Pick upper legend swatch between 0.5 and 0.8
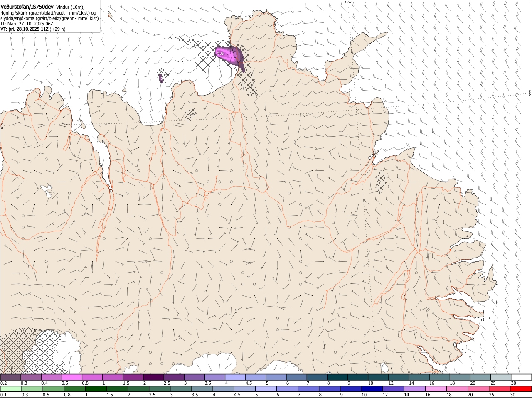Image resolution: width=532 pixels, height=398 pixels. tap(72, 377)
